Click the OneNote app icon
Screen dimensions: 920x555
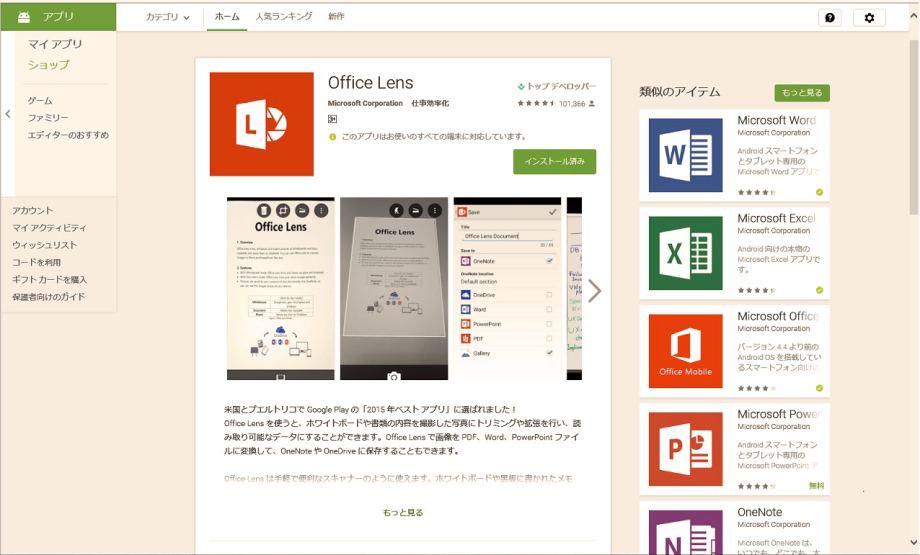(685, 532)
